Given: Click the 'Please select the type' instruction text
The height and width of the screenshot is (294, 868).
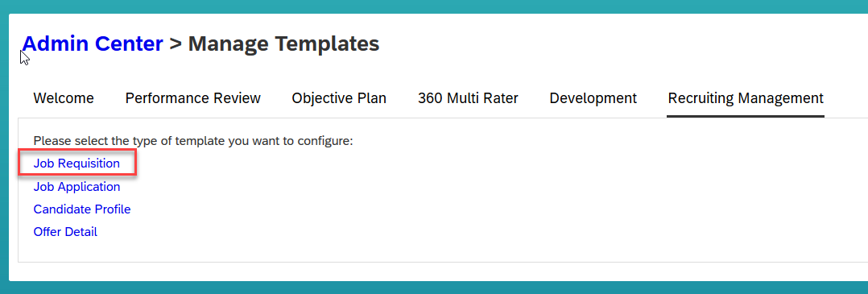Looking at the screenshot, I should pos(193,141).
